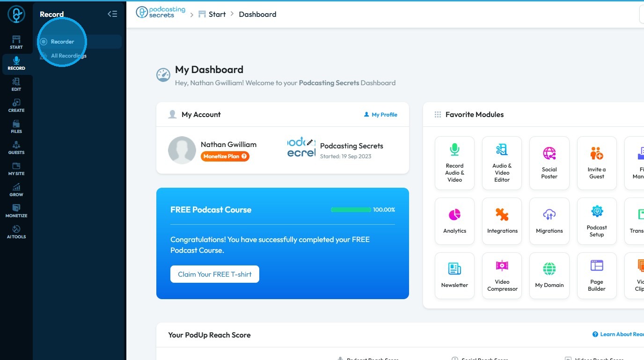The width and height of the screenshot is (644, 360).
Task: Open the Newsletter module
Action: click(454, 276)
